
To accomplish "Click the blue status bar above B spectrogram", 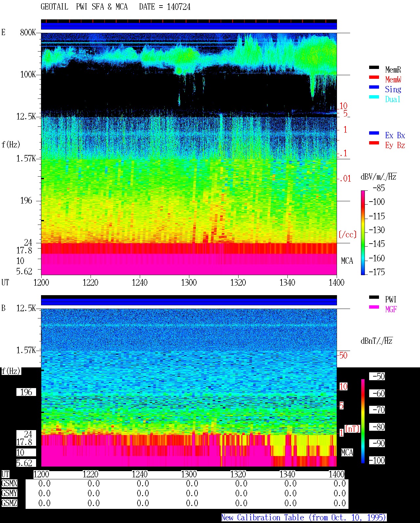I will pyautogui.click(x=189, y=301).
